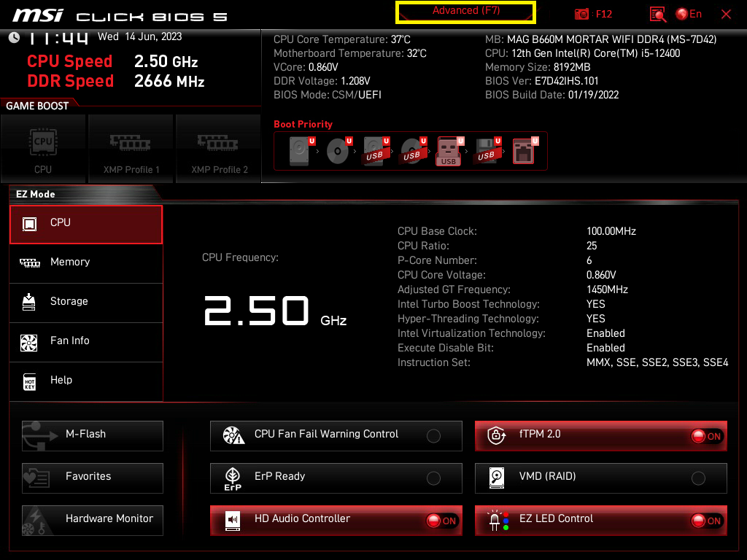747x560 pixels.
Task: Switch to Advanced (F7) mode
Action: pos(465,12)
